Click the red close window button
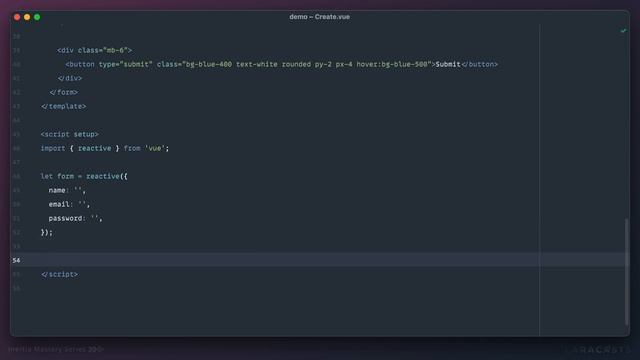Screen dimensions: 640x360 [17, 17]
